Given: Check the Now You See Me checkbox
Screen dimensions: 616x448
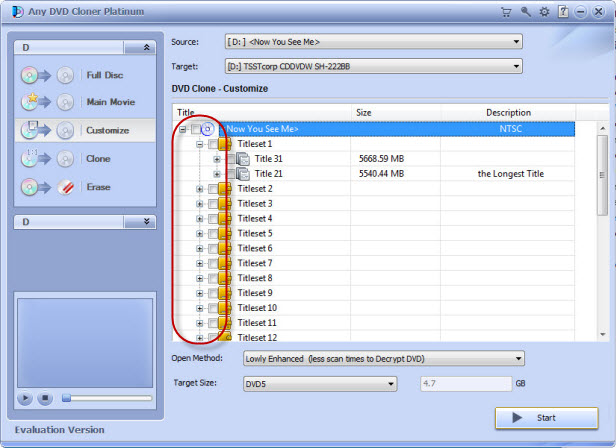Looking at the screenshot, I should tap(195, 129).
